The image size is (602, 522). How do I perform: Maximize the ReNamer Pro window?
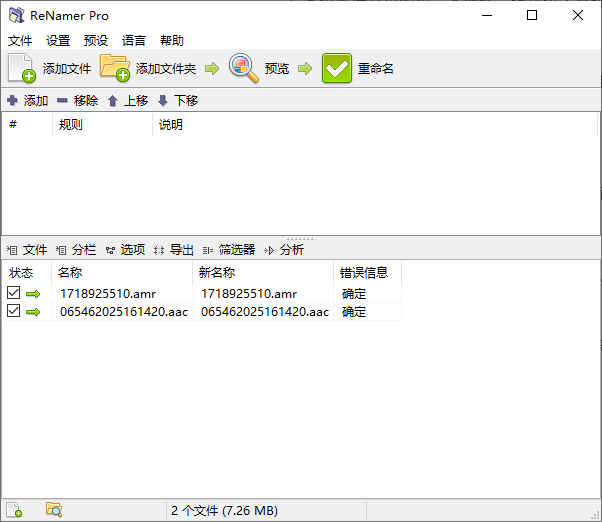532,15
